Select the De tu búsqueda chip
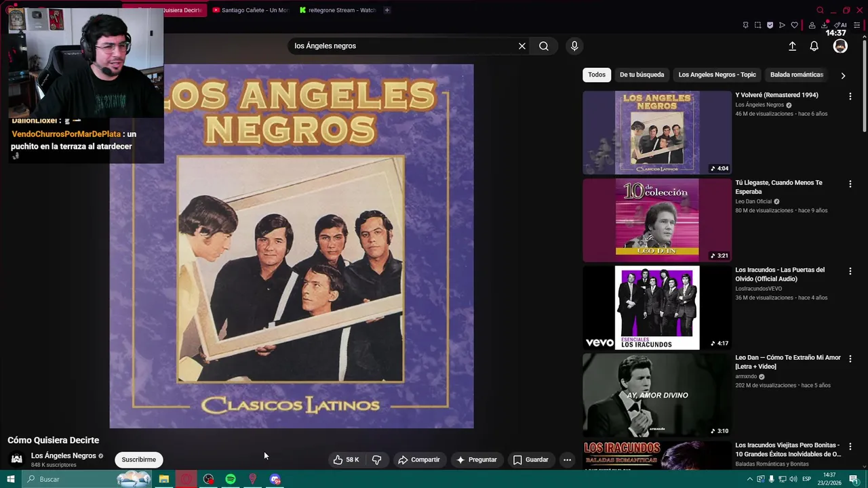This screenshot has height=488, width=868. [x=642, y=75]
